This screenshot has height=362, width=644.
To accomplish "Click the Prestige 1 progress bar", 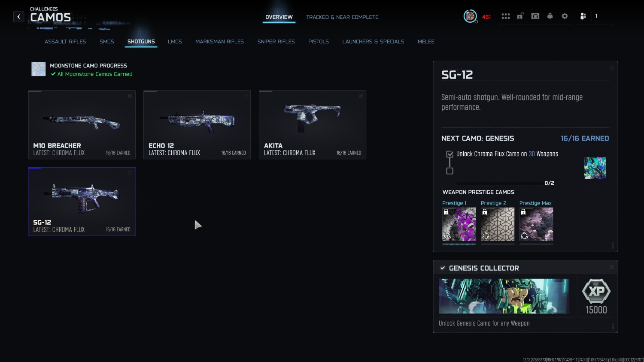I will click(x=459, y=244).
